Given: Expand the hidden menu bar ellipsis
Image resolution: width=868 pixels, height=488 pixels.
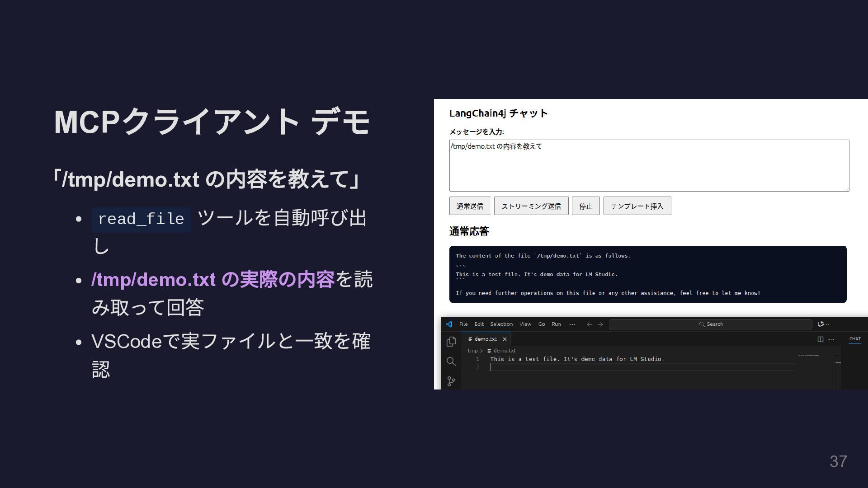Looking at the screenshot, I should [x=572, y=324].
